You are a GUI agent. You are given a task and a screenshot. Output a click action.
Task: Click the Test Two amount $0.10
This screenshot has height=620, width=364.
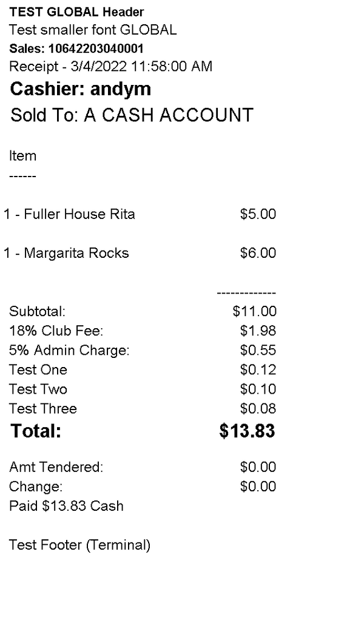pyautogui.click(x=258, y=389)
